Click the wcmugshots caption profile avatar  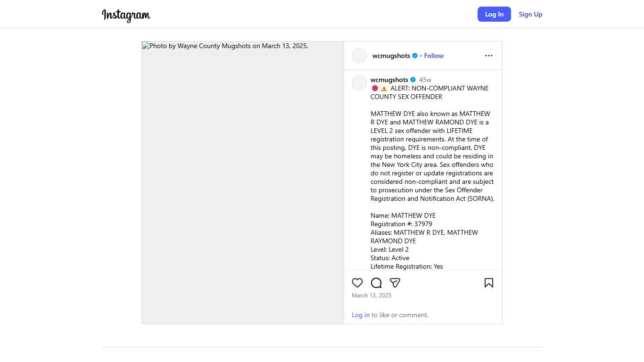pos(359,83)
